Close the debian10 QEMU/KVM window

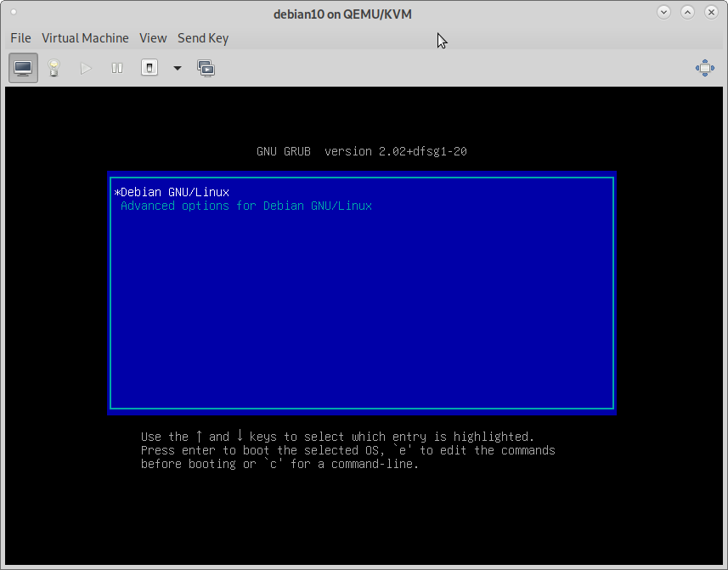(710, 12)
